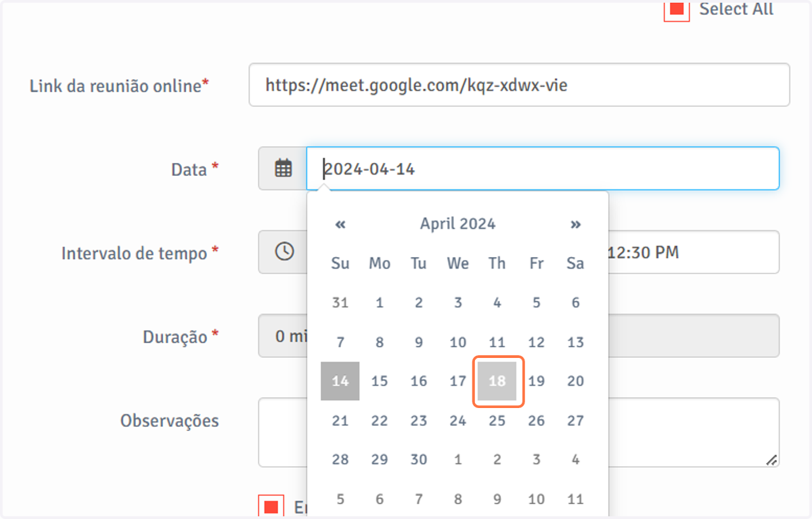812x519 pixels.
Task: Choose the highlighted day 18
Action: coord(497,381)
